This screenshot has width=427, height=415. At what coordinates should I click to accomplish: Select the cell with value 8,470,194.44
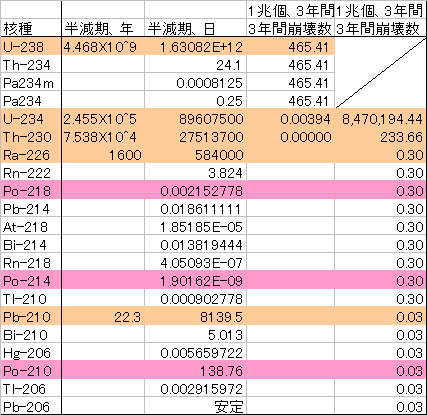coord(380,119)
